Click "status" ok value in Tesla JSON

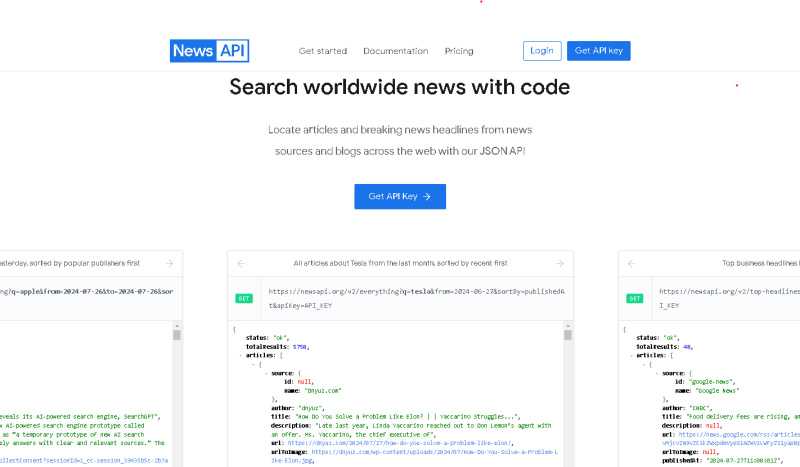click(280, 338)
